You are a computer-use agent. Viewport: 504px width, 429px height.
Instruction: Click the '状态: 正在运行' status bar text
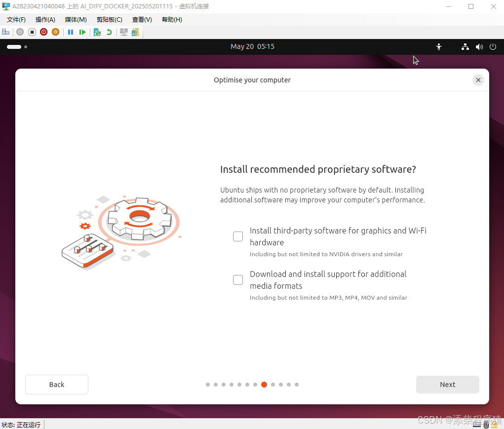(x=21, y=425)
